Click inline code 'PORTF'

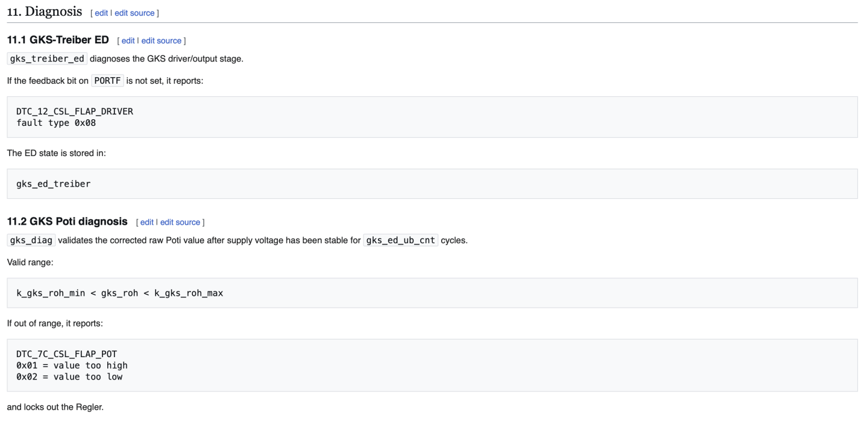coord(108,81)
